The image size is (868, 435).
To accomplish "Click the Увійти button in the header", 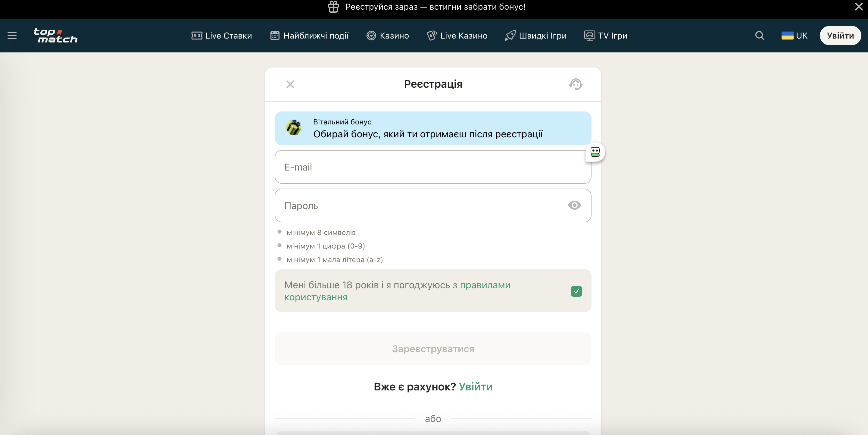I will tap(840, 35).
